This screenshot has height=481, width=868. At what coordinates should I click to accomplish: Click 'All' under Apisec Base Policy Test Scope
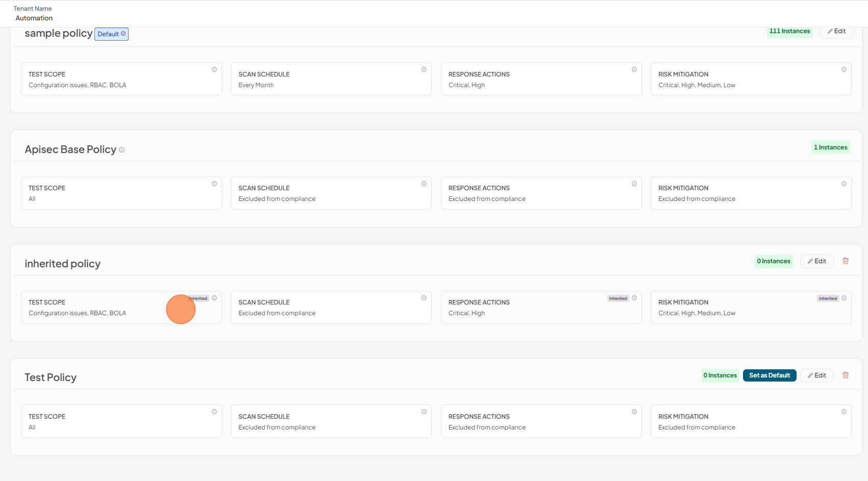tap(32, 199)
